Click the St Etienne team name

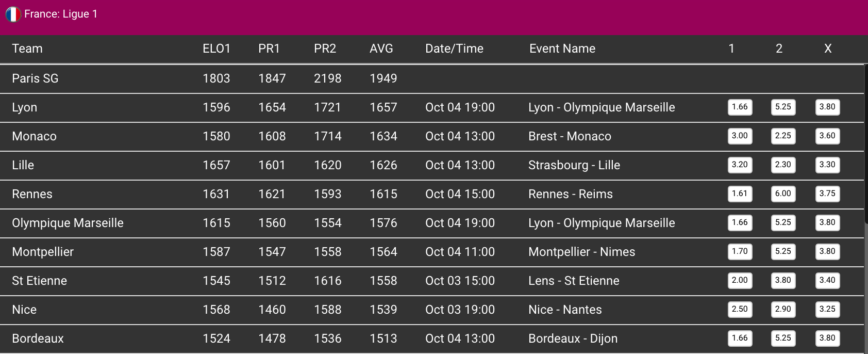(x=40, y=281)
